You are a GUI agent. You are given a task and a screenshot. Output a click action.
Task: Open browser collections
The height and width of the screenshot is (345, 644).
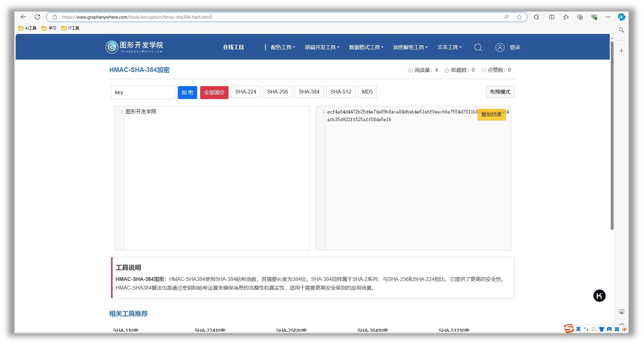580,17
